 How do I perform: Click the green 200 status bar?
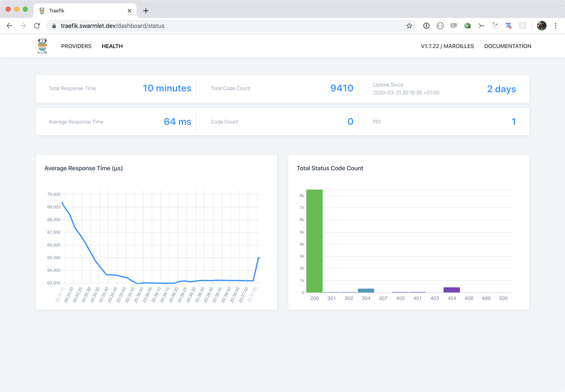[314, 241]
